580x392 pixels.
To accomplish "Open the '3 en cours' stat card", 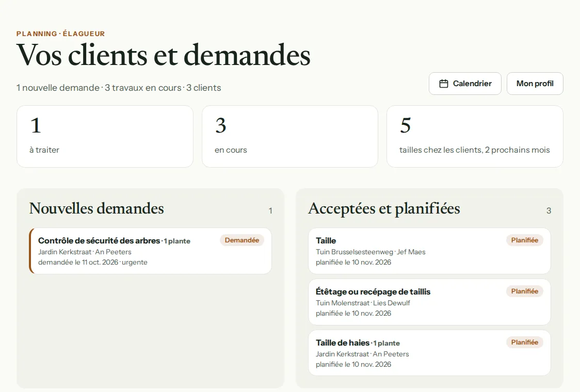I will pyautogui.click(x=290, y=137).
